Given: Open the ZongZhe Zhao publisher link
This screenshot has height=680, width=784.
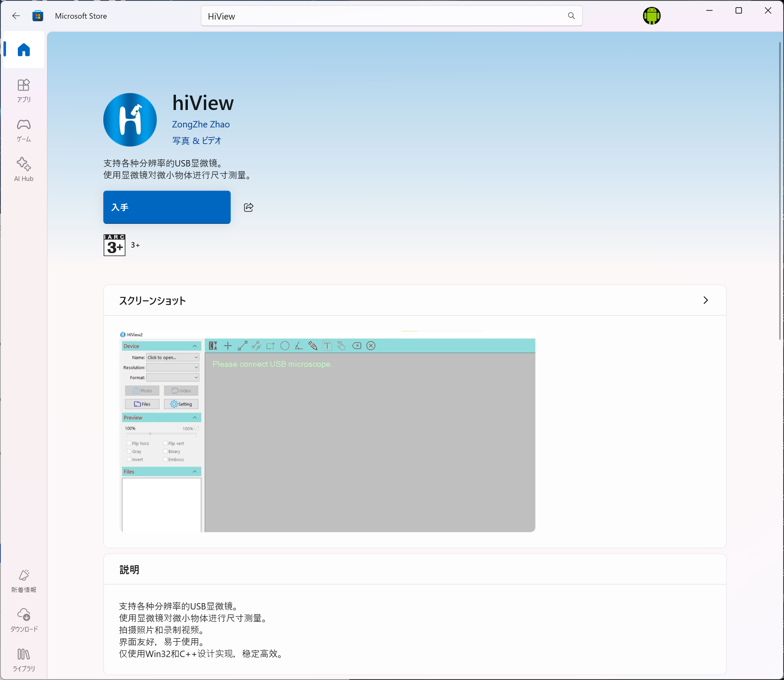Looking at the screenshot, I should tap(201, 124).
